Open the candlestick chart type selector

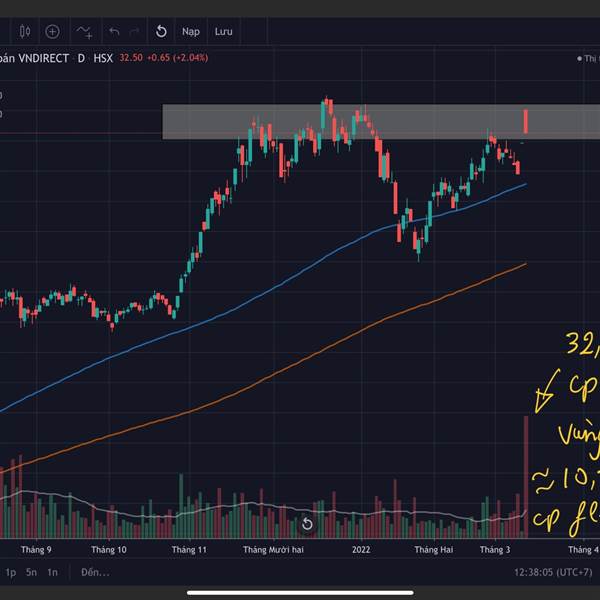[25, 31]
